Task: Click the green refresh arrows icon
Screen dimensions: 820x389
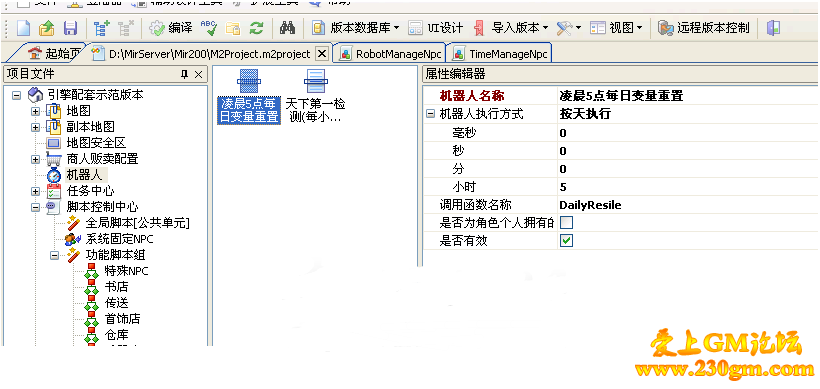Action: [256, 28]
